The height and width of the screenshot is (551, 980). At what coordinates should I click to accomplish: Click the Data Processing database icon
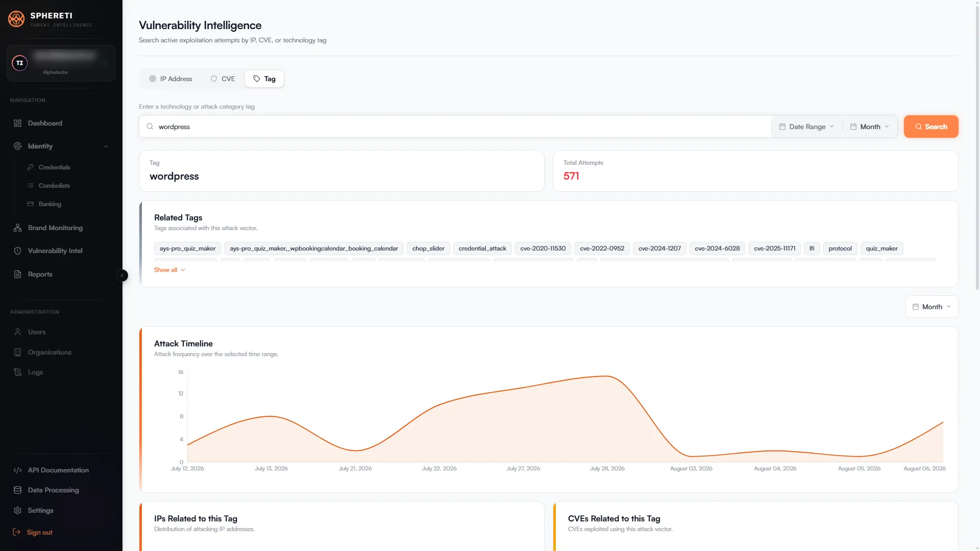coord(17,490)
